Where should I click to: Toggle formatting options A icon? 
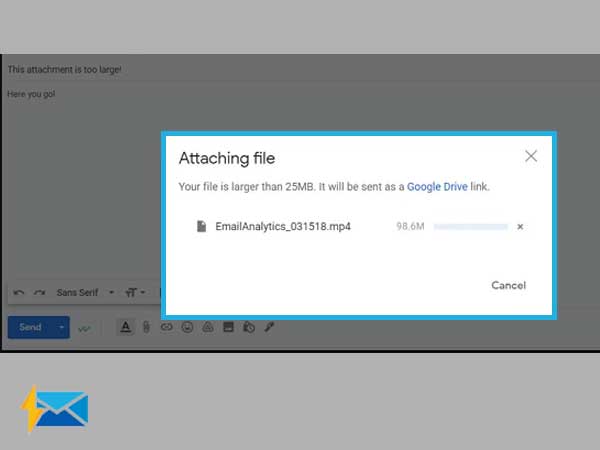pyautogui.click(x=126, y=327)
